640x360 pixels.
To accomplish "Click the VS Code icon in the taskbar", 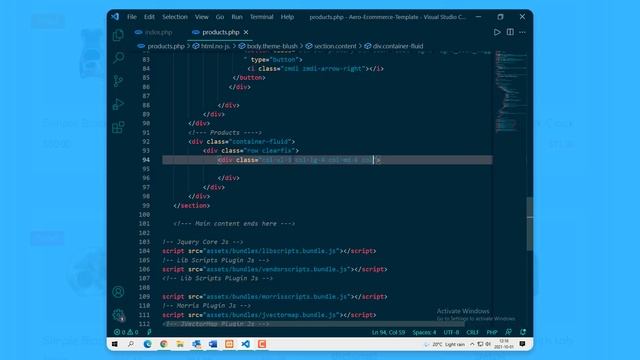I will coord(245,344).
